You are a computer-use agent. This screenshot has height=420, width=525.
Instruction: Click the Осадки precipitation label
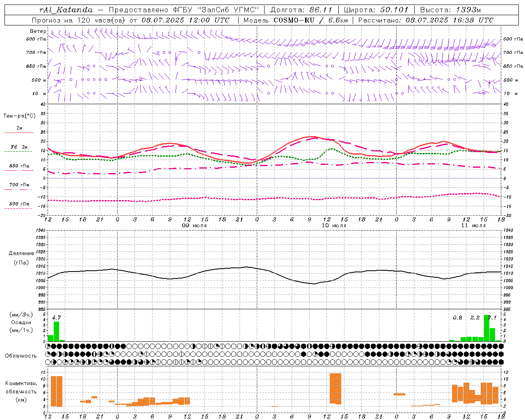pos(21,322)
